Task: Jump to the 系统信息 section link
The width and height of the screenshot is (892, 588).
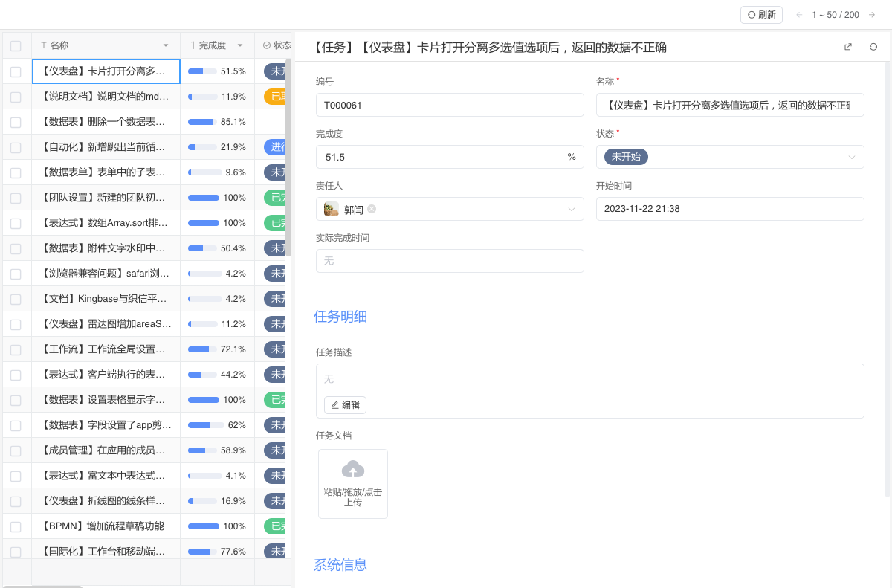Action: (340, 565)
